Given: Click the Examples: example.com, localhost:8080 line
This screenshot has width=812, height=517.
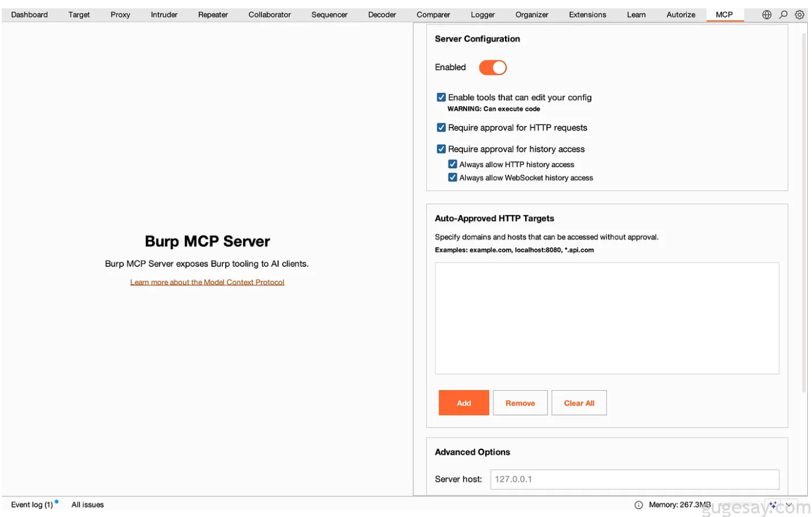Looking at the screenshot, I should click(x=514, y=250).
